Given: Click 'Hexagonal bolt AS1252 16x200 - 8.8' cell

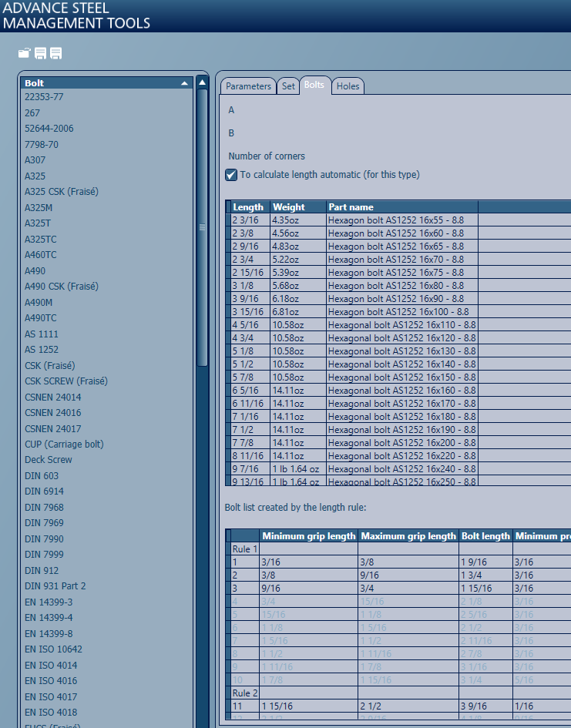Looking at the screenshot, I should click(402, 442).
